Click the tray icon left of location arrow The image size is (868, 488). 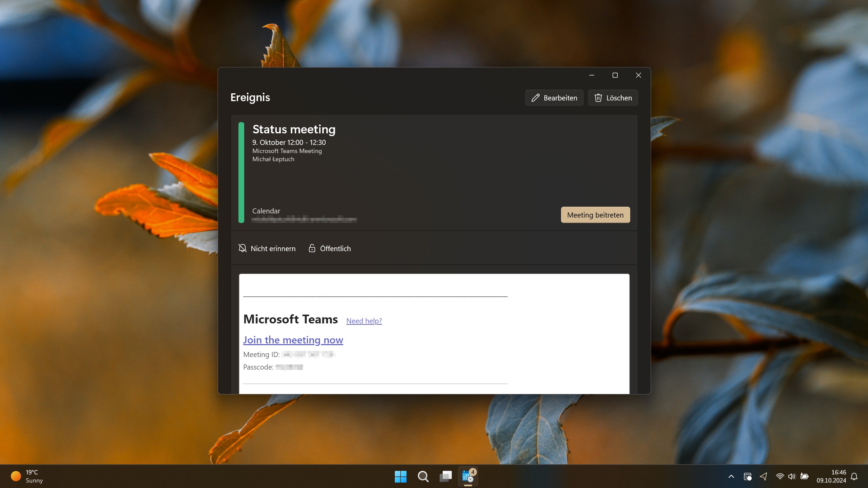point(747,476)
